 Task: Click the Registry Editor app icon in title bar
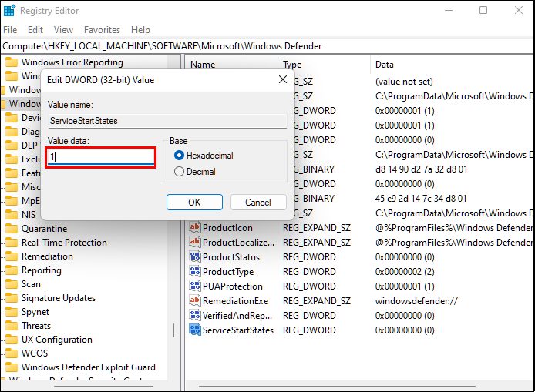point(9,11)
